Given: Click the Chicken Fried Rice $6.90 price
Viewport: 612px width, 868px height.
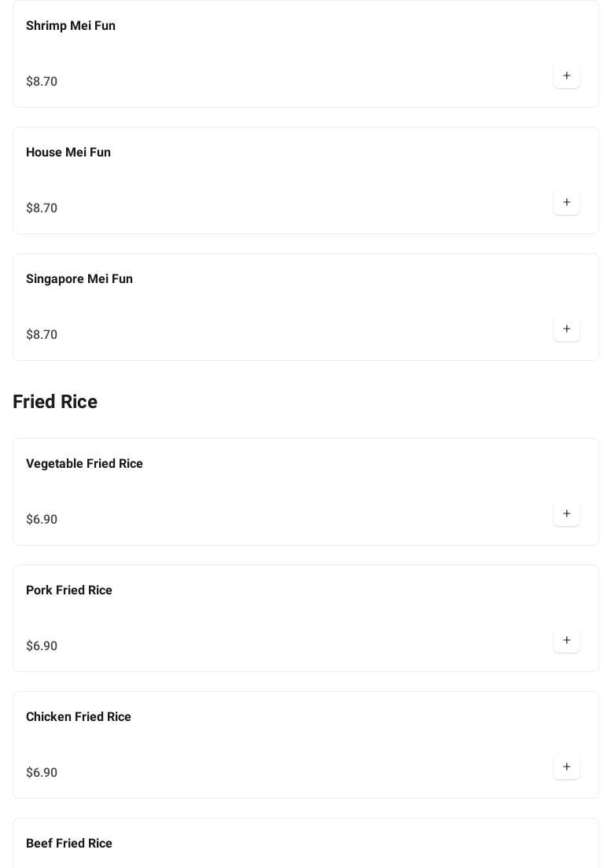Looking at the screenshot, I should point(42,773).
